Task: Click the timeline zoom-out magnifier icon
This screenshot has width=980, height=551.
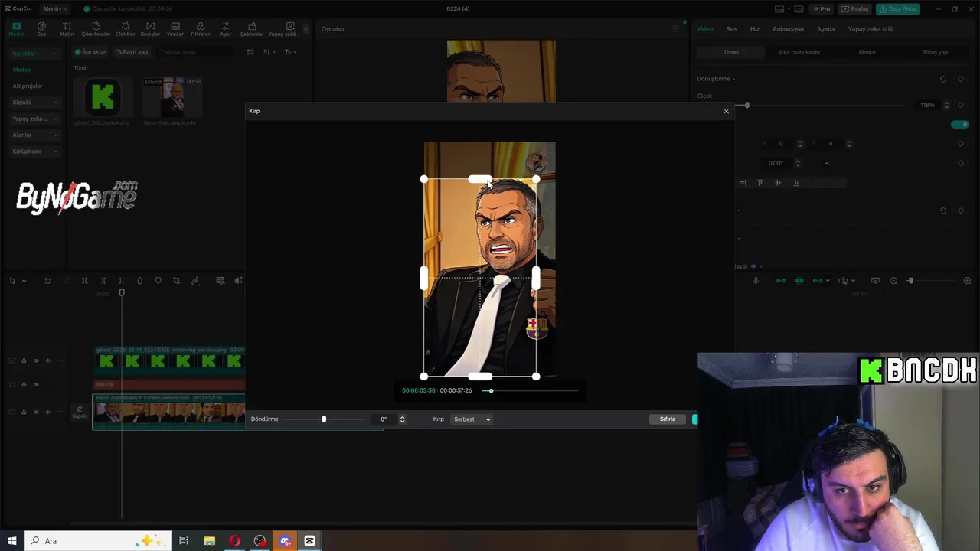Action: coord(893,281)
